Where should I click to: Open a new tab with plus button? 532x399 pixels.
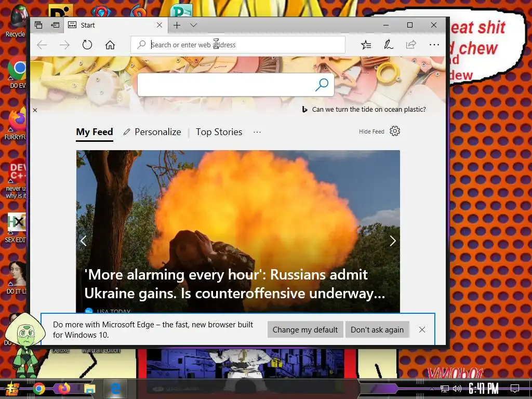pos(177,25)
